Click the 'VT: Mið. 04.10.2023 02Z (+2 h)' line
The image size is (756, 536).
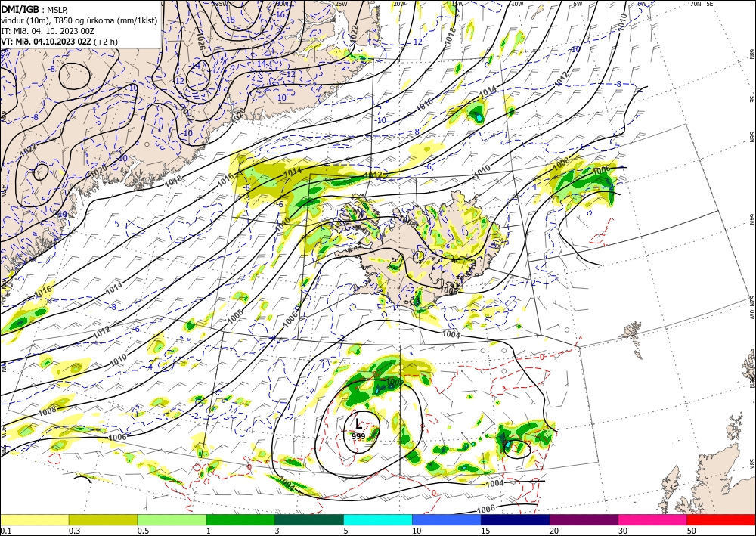[59, 42]
